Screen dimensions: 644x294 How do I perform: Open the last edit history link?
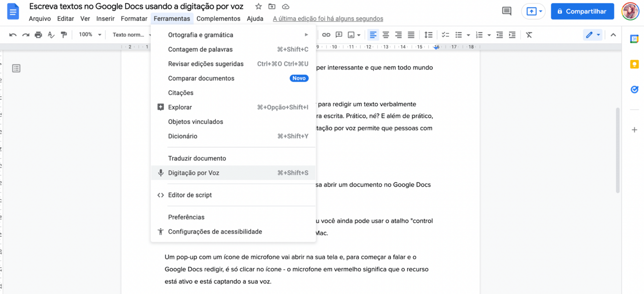coord(328,18)
